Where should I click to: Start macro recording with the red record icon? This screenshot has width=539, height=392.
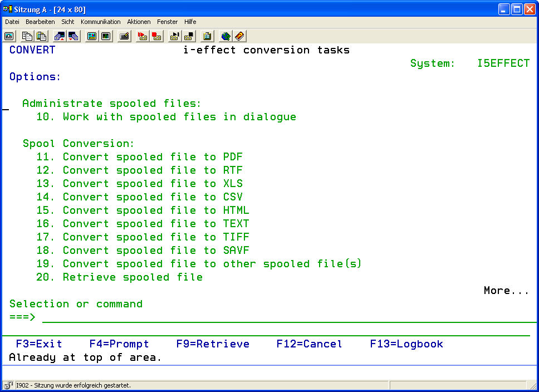143,36
